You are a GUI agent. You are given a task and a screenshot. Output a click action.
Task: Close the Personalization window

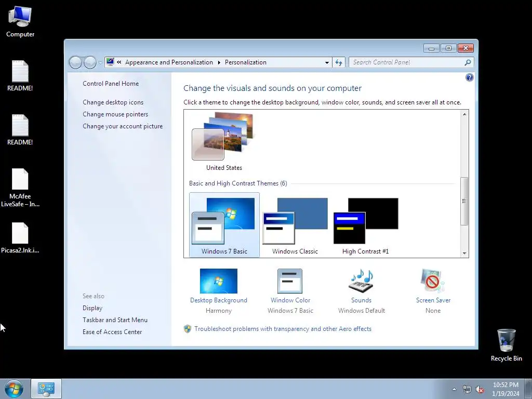click(465, 48)
